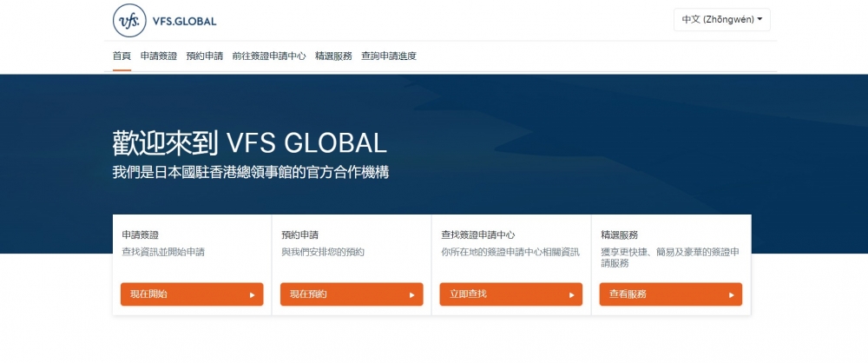Click the arrow icon on 查看服務 button
Screen dimensions: 868x363
click(x=731, y=294)
